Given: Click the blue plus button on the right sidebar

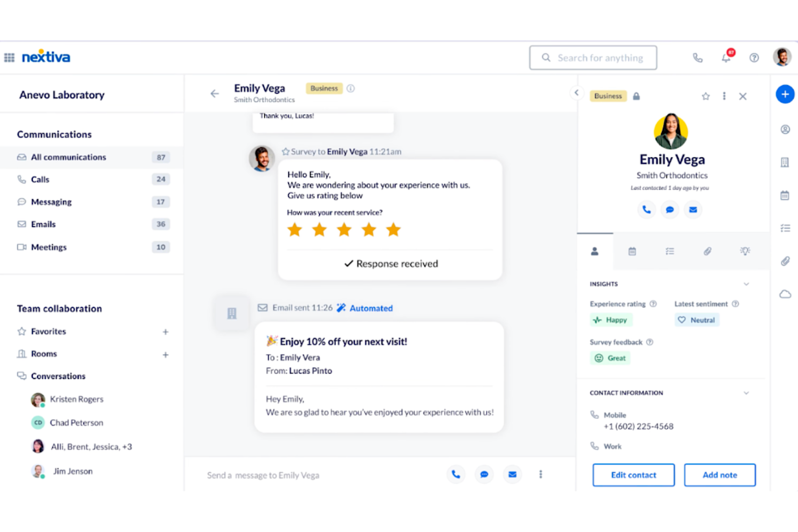Looking at the screenshot, I should 785,94.
